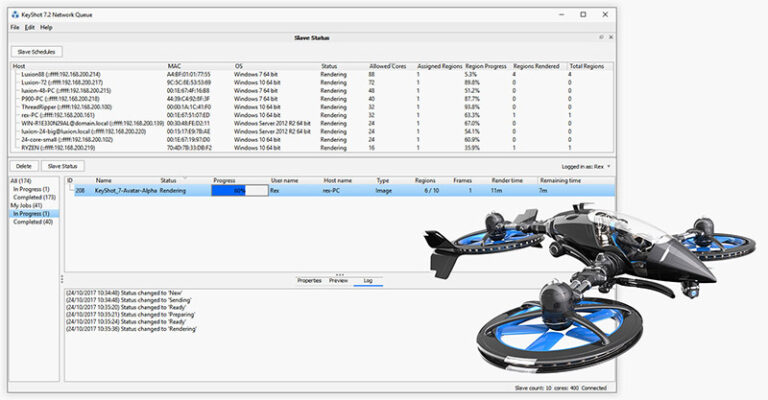Click the 'Slave count: 10' status bar text
Viewport: 768px width, 400px height.
pos(533,388)
